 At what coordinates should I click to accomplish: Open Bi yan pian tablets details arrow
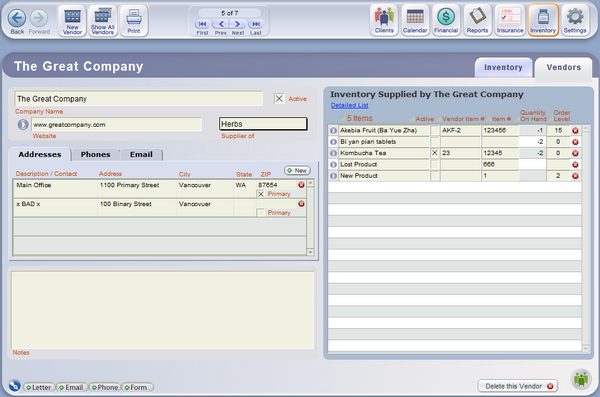(x=333, y=142)
